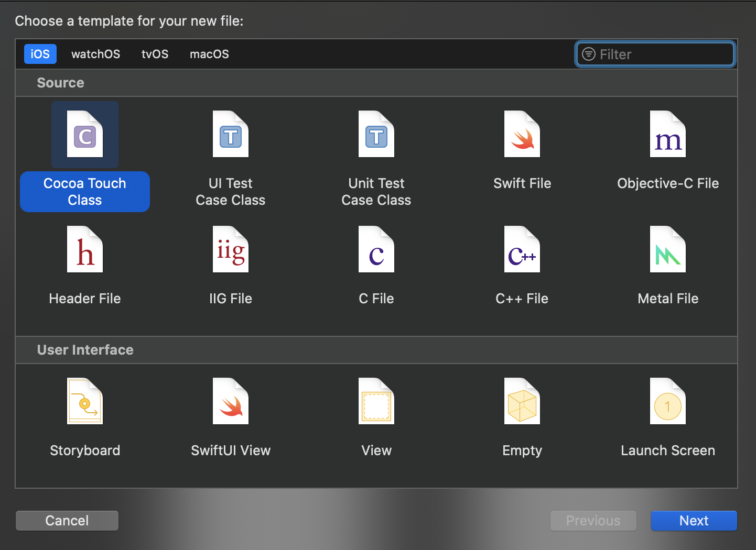Click the "Metal File" label

click(668, 299)
